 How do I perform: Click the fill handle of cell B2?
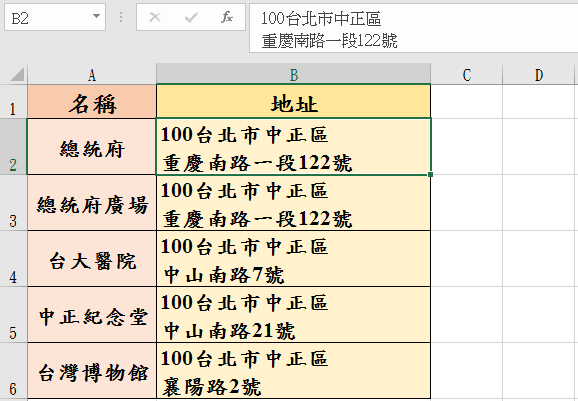pos(431,174)
